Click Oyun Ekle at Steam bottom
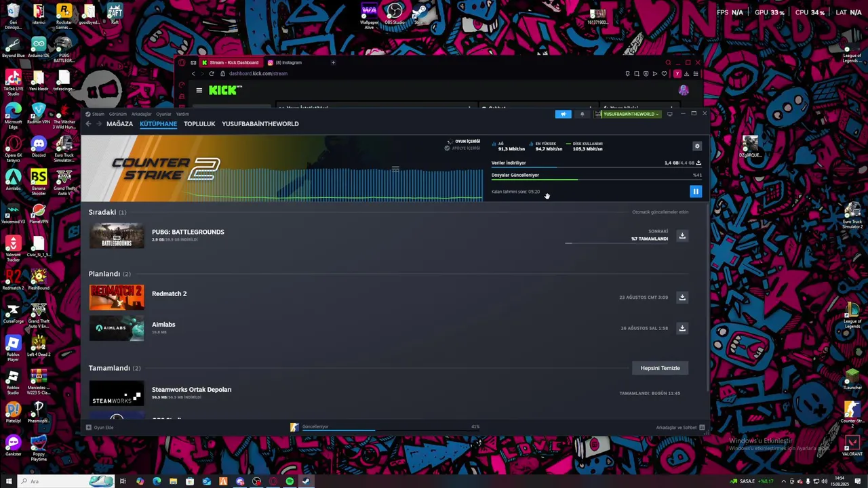 click(x=100, y=428)
